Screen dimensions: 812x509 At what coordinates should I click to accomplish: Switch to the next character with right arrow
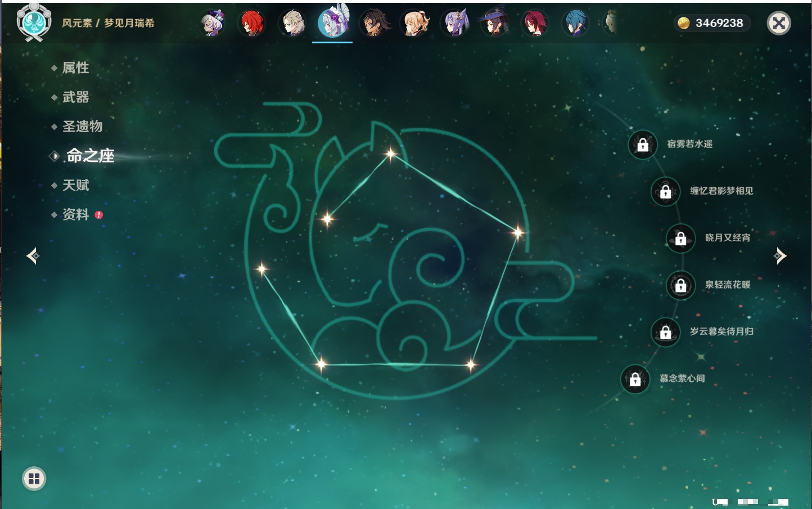780,256
